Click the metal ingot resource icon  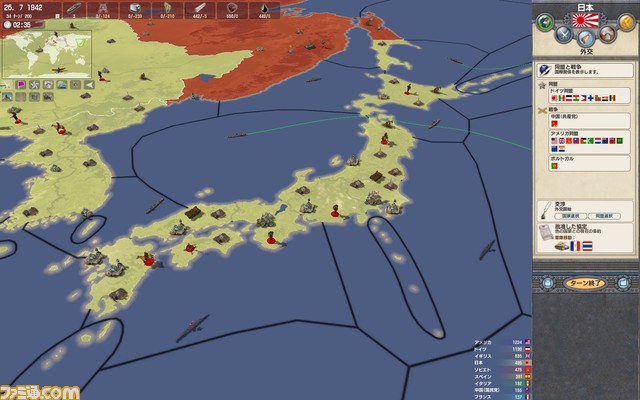[x=135, y=9]
